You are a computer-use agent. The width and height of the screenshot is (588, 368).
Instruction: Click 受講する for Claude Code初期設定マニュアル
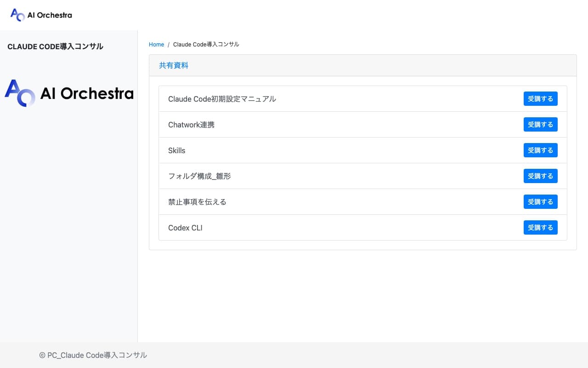(540, 99)
